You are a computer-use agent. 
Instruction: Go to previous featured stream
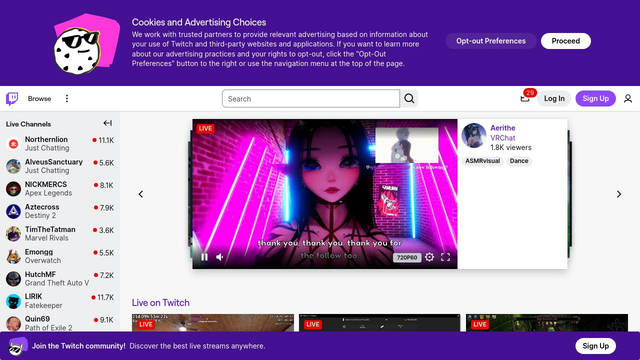pos(141,194)
